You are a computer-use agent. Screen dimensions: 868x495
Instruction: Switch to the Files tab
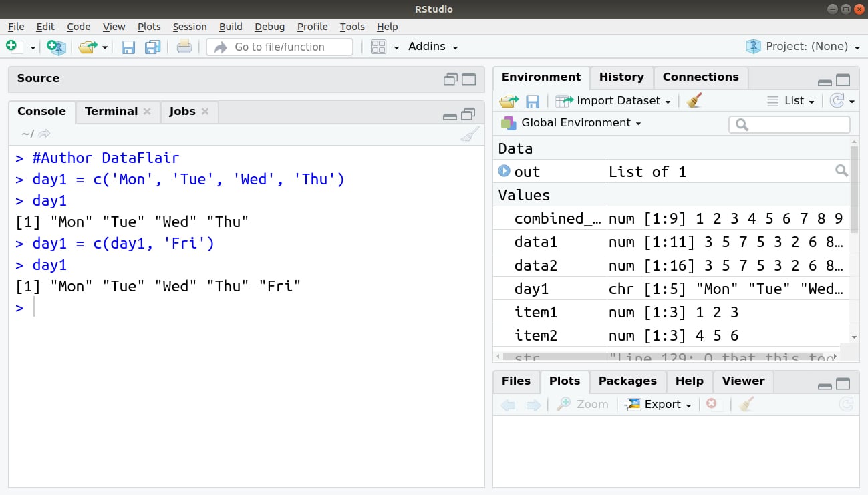516,381
